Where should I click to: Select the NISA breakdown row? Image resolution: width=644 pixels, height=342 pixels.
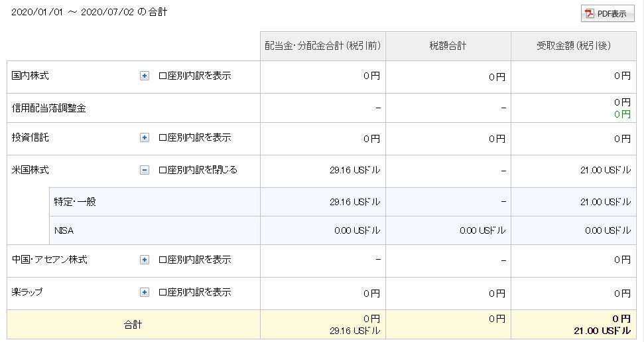tap(342, 230)
